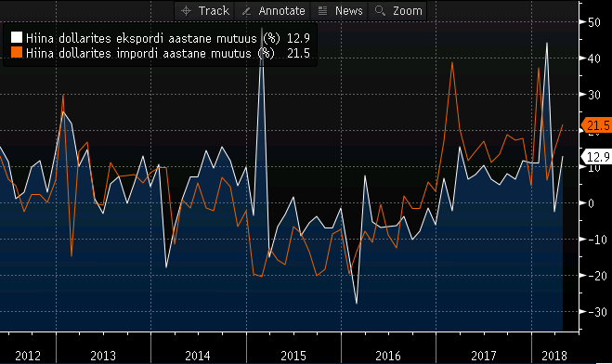612x364 pixels.
Task: Click the 0 tick on value axis
Action: coord(591,203)
